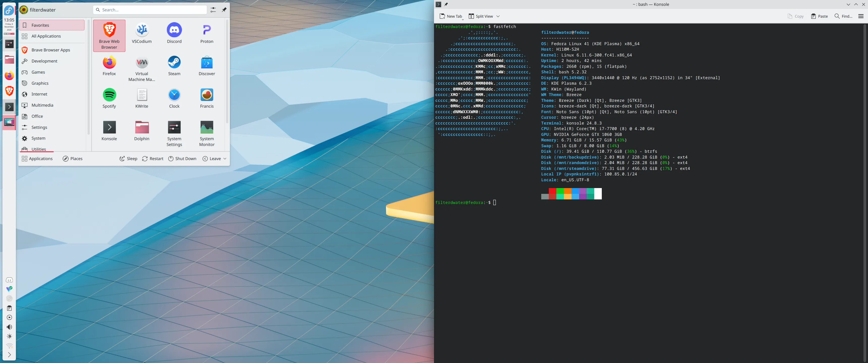Pin the Konsole window open

pos(446,4)
